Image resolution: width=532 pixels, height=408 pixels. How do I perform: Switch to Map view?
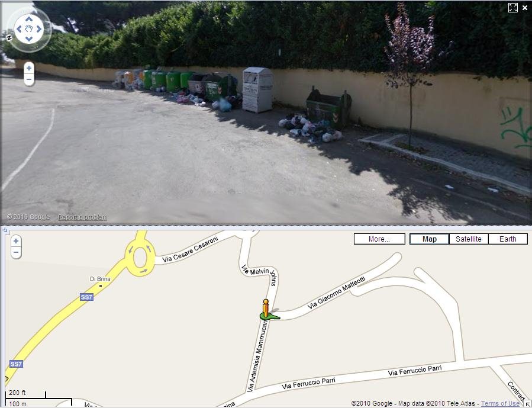429,239
